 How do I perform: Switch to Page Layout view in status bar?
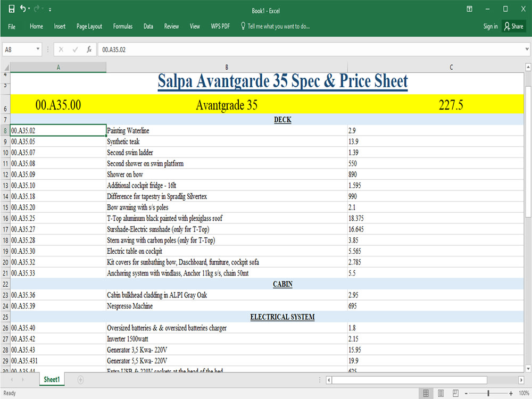pos(441,393)
